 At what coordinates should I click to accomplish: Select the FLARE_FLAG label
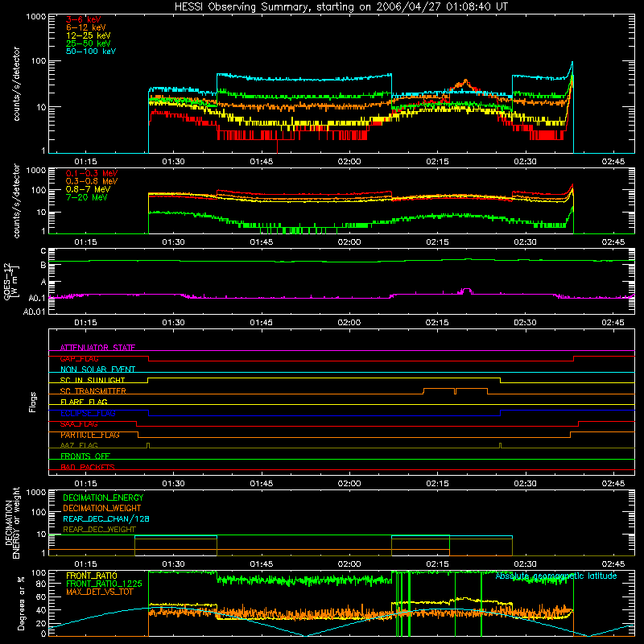[x=84, y=402]
